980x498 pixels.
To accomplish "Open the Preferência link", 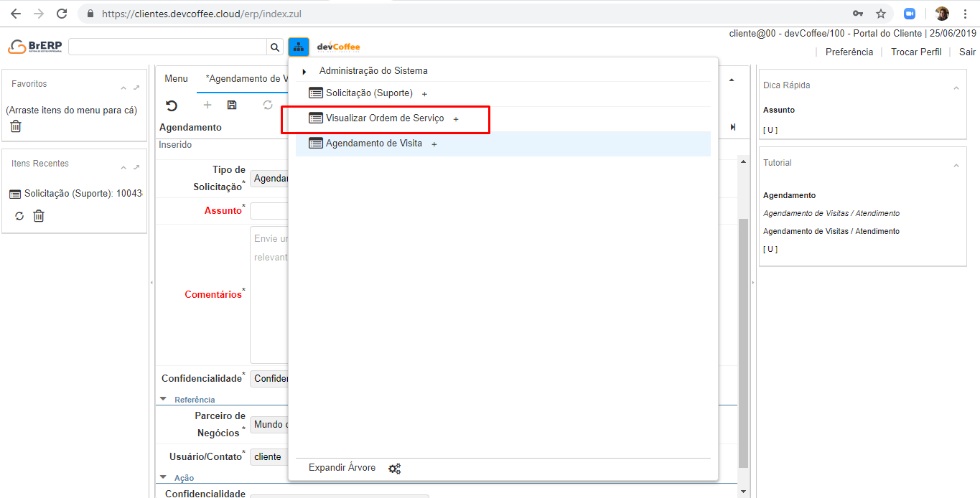I will coord(849,52).
